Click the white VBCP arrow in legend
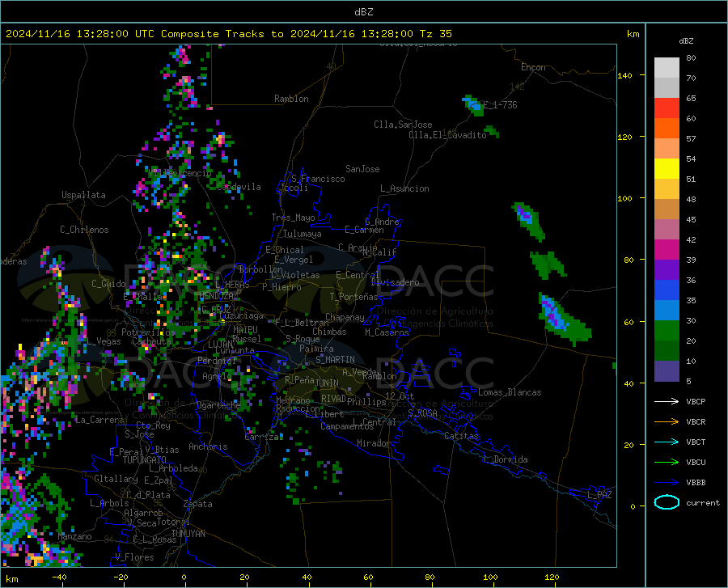This screenshot has height=588, width=728. pyautogui.click(x=667, y=401)
